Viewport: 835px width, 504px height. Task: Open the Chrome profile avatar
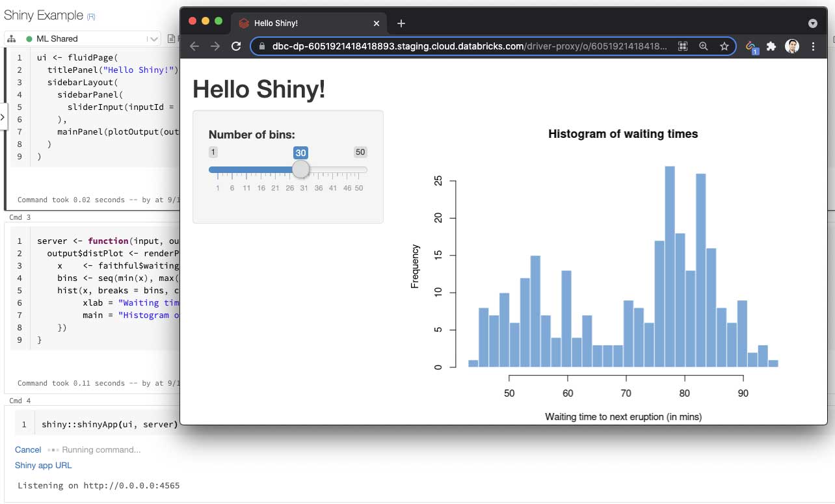click(x=791, y=46)
